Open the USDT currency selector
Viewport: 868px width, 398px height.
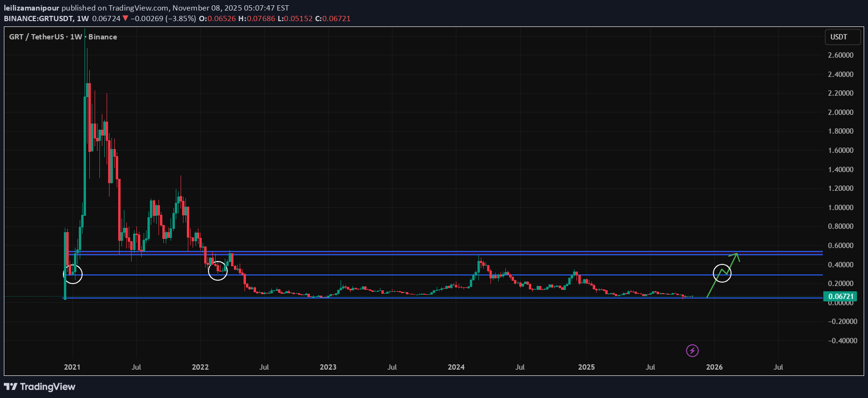click(839, 37)
